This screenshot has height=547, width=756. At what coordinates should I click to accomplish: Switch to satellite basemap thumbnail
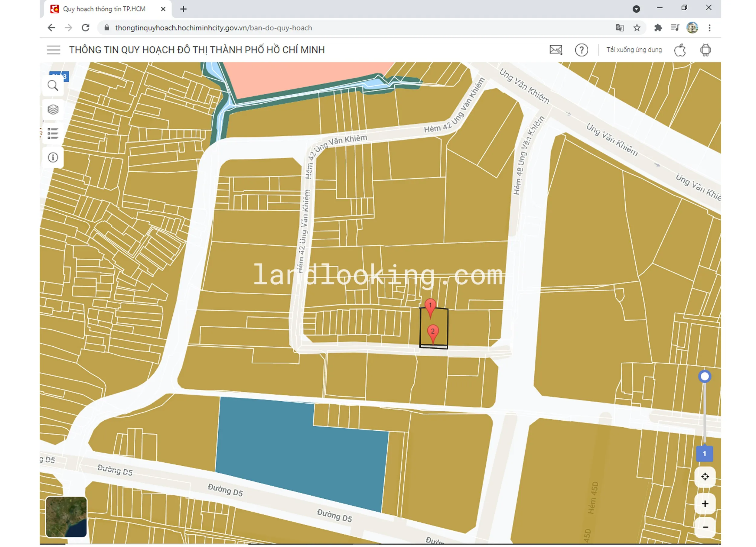[x=66, y=517]
